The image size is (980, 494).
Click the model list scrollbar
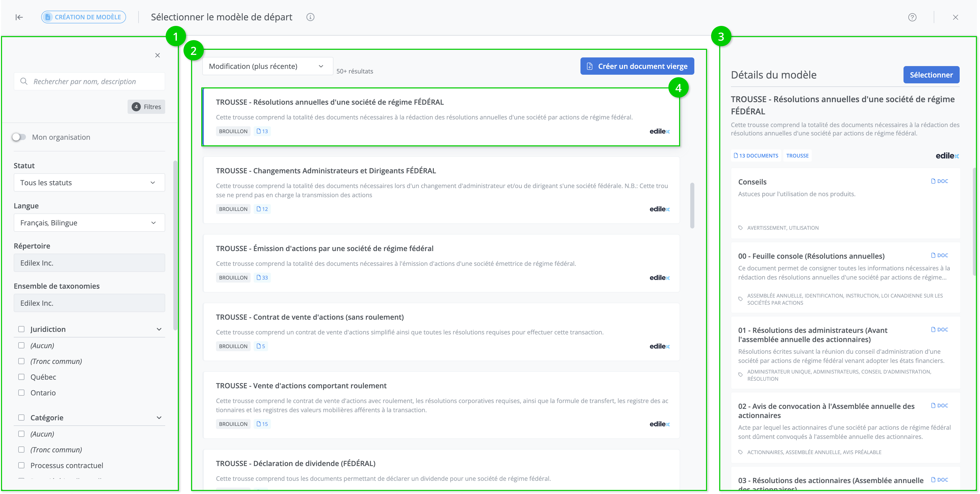[692, 205]
